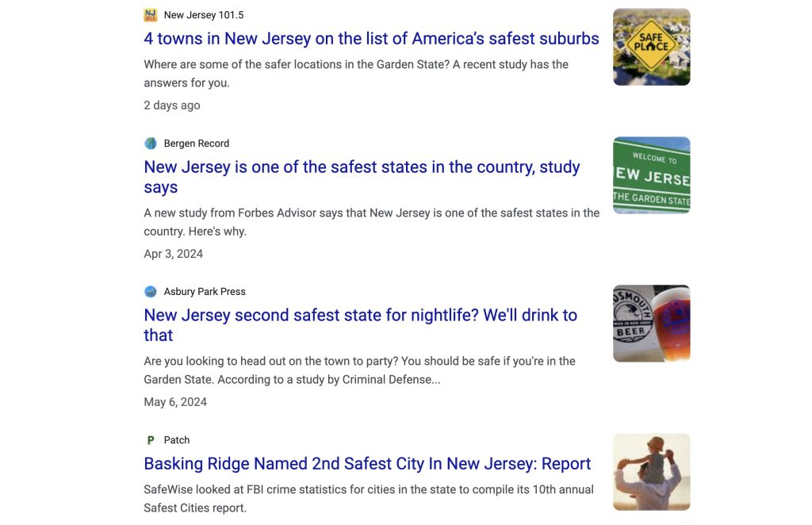Open the safest state for nightlife headline
The height and width of the screenshot is (525, 812).
(x=360, y=325)
